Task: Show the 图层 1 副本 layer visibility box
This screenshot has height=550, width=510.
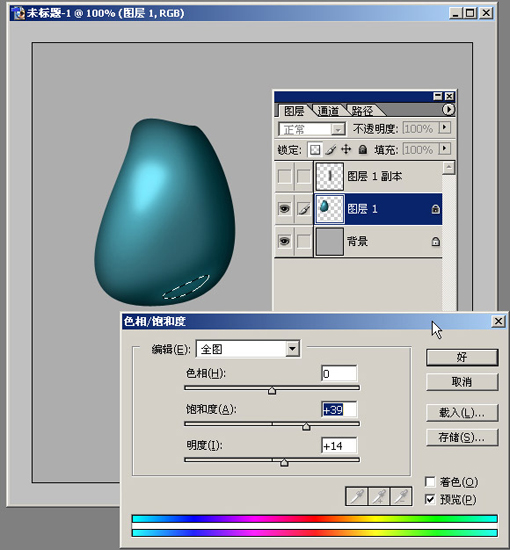Action: pos(284,176)
